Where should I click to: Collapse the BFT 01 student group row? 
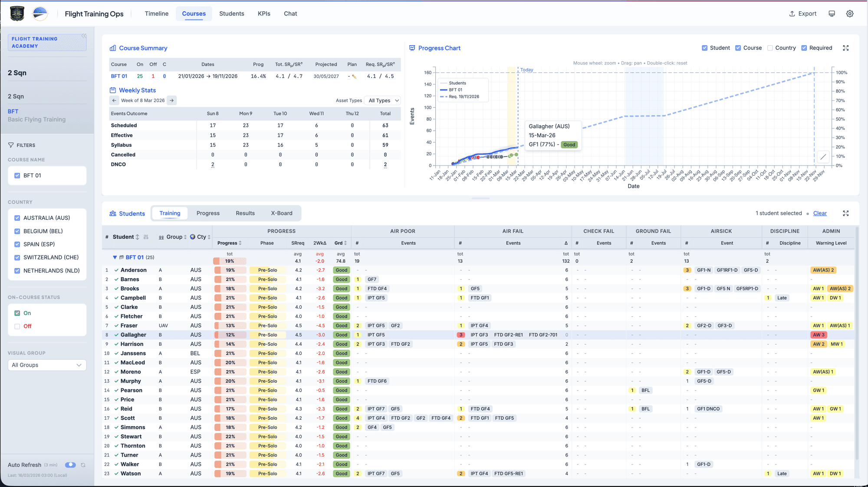[x=115, y=257]
